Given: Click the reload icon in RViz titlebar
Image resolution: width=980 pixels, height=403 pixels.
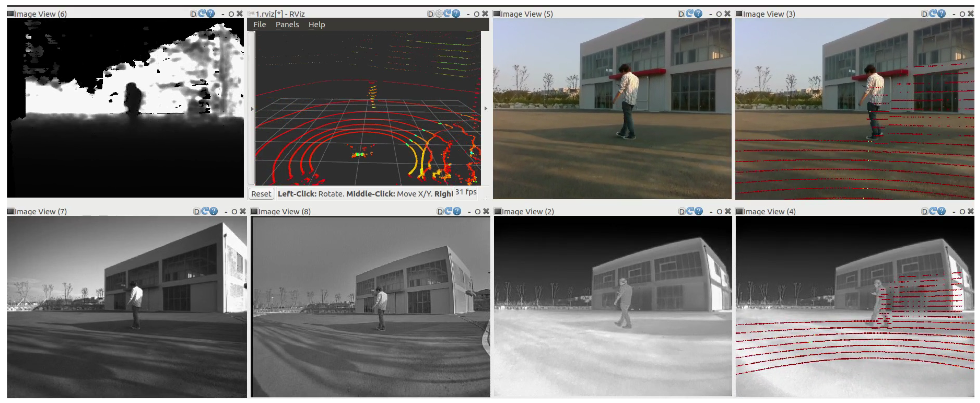Looking at the screenshot, I should click(x=447, y=14).
